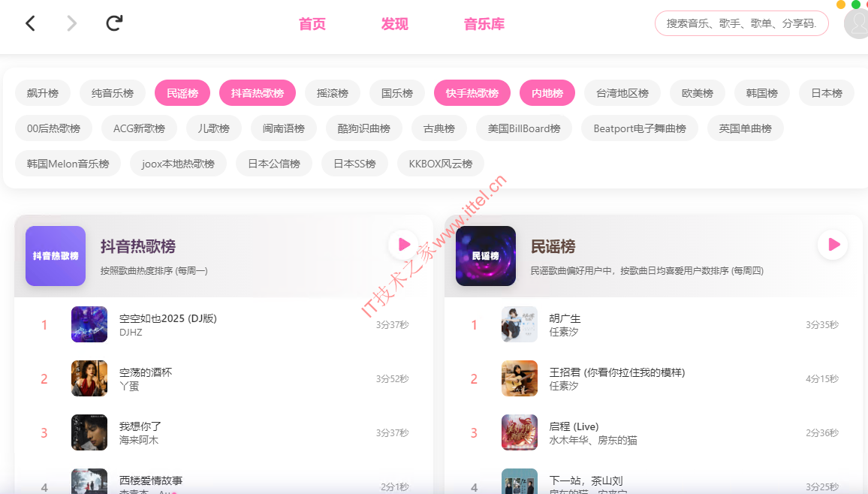Play the 抖音热歌榜 chart
Screen dimensions: 868x494
(404, 245)
